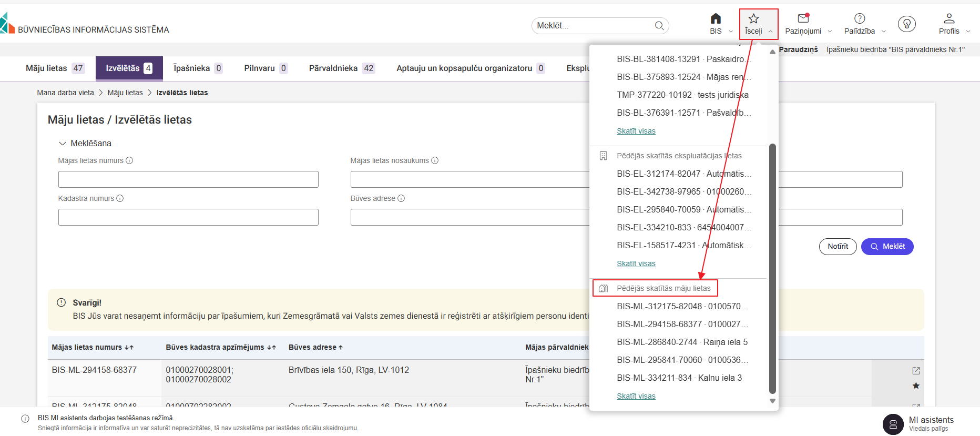This screenshot has width=980, height=436.
Task: Toggle favorite star for BIS-ML-294158-68377 row
Action: (916, 386)
